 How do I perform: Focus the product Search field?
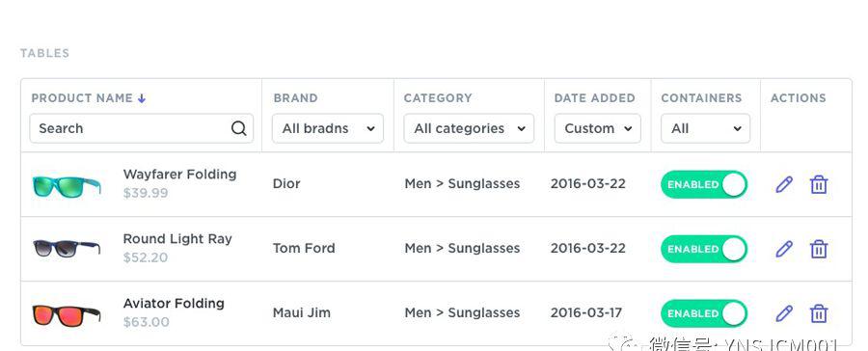(x=141, y=128)
